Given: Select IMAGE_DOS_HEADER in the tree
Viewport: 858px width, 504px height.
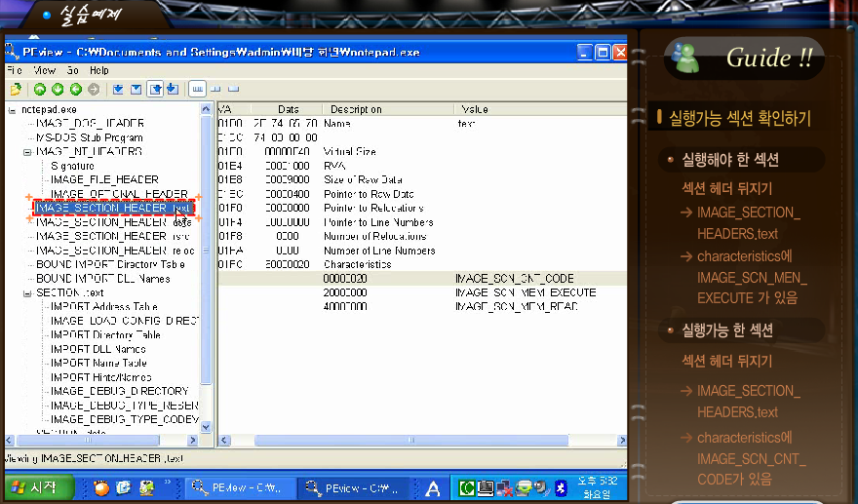Looking at the screenshot, I should (91, 123).
